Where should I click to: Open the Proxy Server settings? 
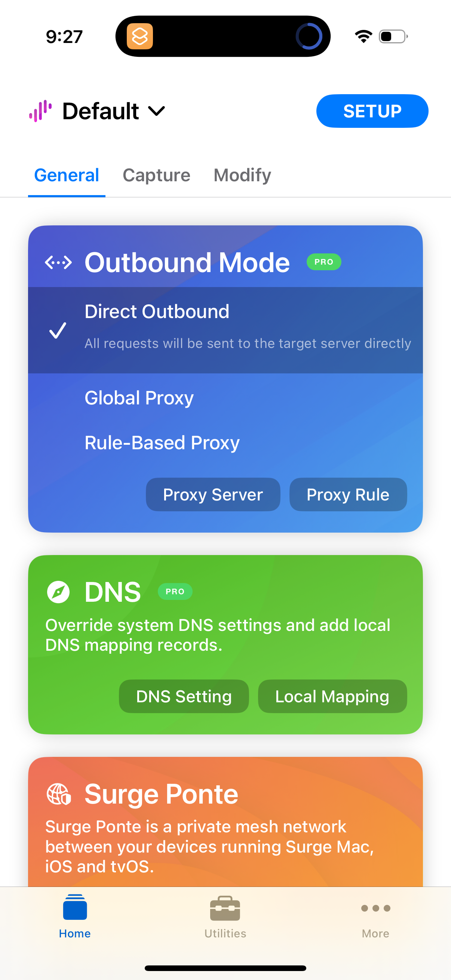(x=213, y=494)
